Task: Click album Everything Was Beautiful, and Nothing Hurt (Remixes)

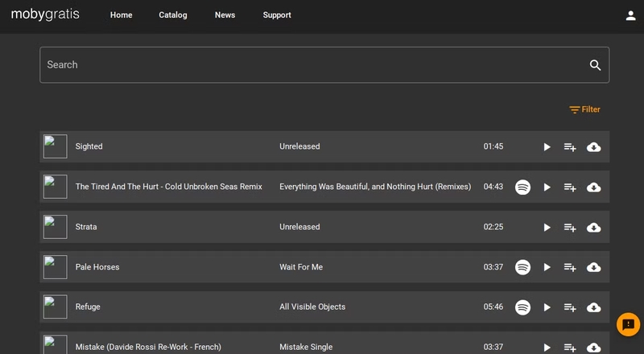Action: point(375,187)
